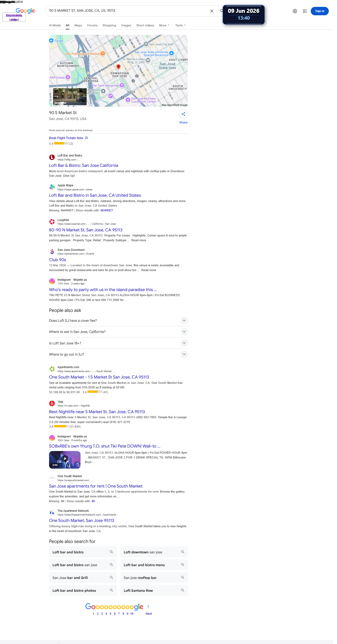
Task: Click the Google logo at top left
Action: click(25, 11)
